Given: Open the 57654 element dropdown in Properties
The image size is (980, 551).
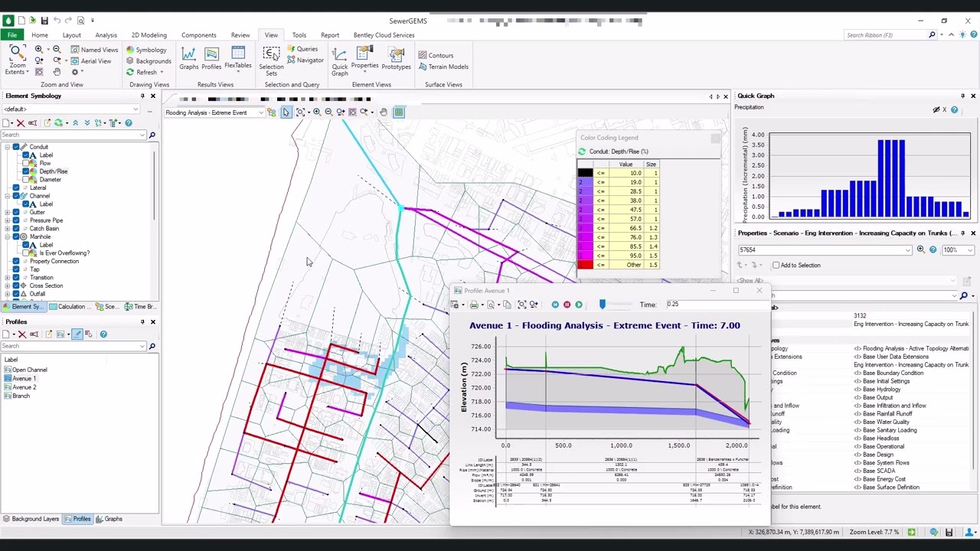Looking at the screenshot, I should (907, 250).
